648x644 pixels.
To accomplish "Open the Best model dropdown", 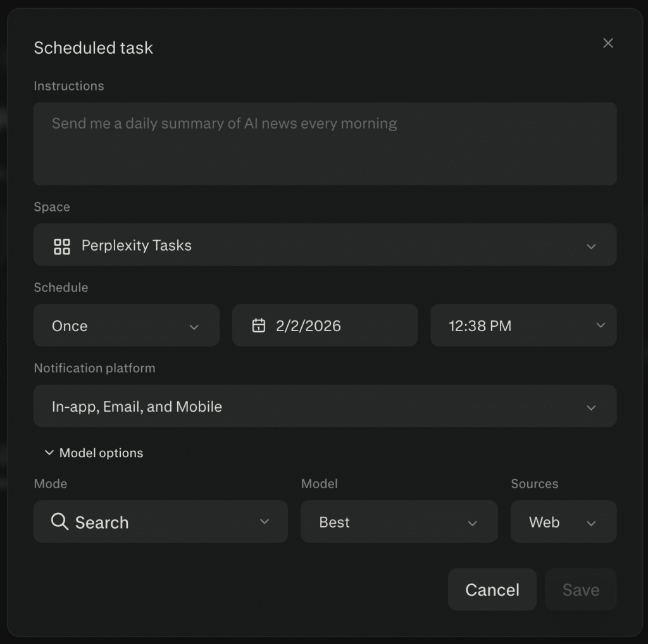I will (399, 522).
